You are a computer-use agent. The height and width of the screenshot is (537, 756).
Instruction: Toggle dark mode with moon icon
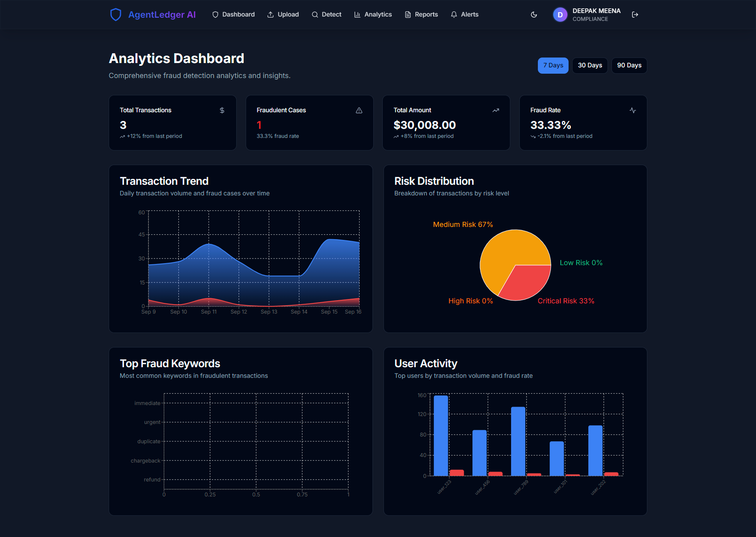pyautogui.click(x=534, y=15)
